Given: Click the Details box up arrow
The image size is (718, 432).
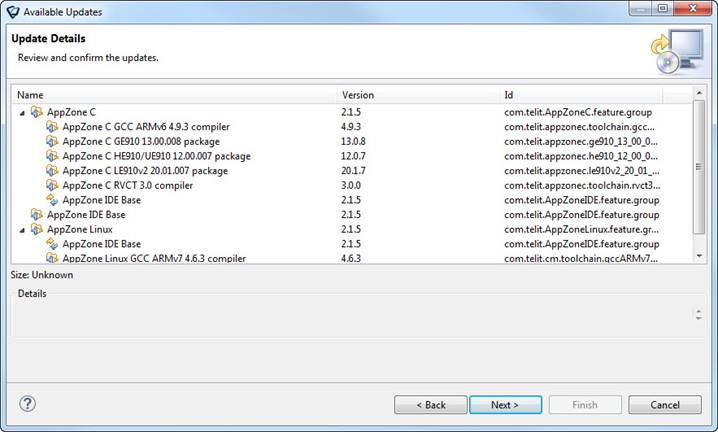Looking at the screenshot, I should pos(698,311).
